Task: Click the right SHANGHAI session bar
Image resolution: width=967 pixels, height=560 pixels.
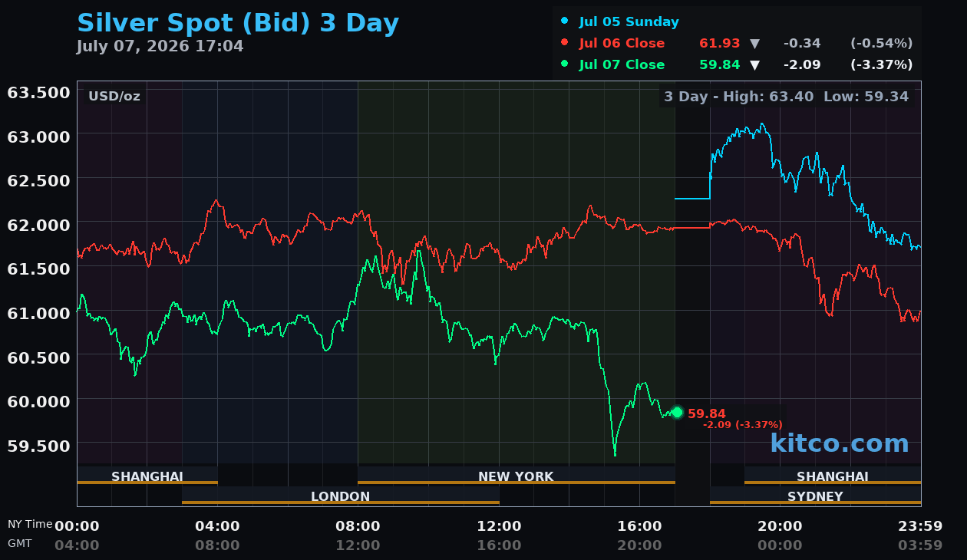Action: click(833, 476)
